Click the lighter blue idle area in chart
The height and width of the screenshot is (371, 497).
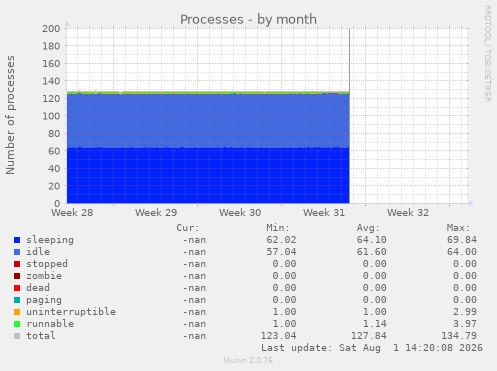point(208,121)
